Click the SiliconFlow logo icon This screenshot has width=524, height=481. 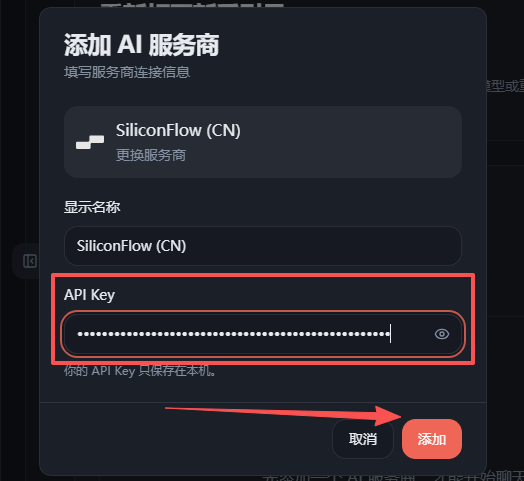tap(90, 142)
